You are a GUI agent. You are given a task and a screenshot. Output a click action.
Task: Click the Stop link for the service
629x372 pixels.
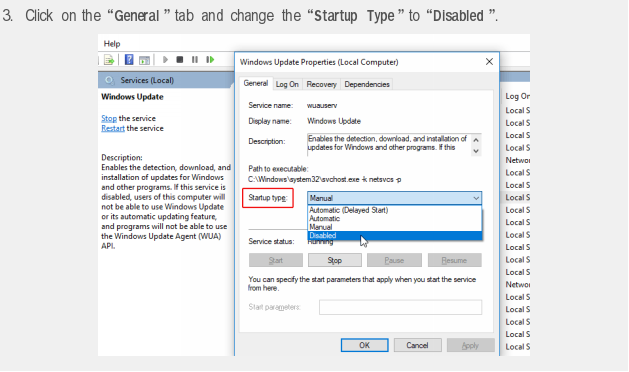[x=109, y=118]
